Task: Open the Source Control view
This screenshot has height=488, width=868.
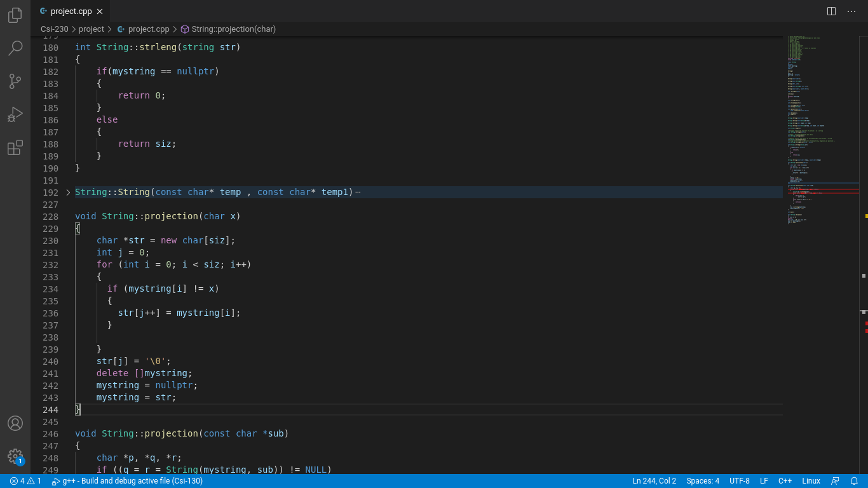Action: (x=15, y=81)
